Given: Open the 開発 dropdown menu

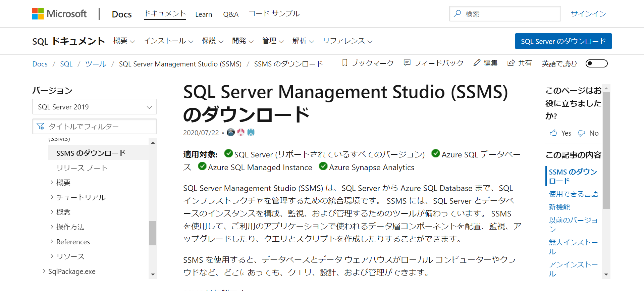Looking at the screenshot, I should pyautogui.click(x=243, y=41).
